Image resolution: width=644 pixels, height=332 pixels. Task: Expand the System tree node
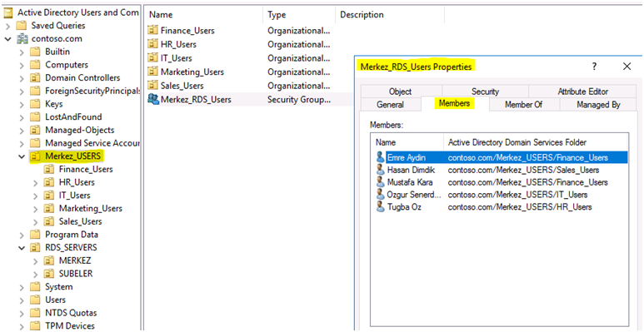[x=22, y=287]
